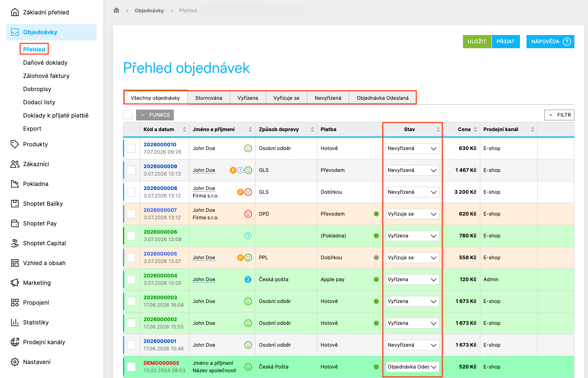
Task: Click sad face icon for order 2026000007
Action: point(248,214)
